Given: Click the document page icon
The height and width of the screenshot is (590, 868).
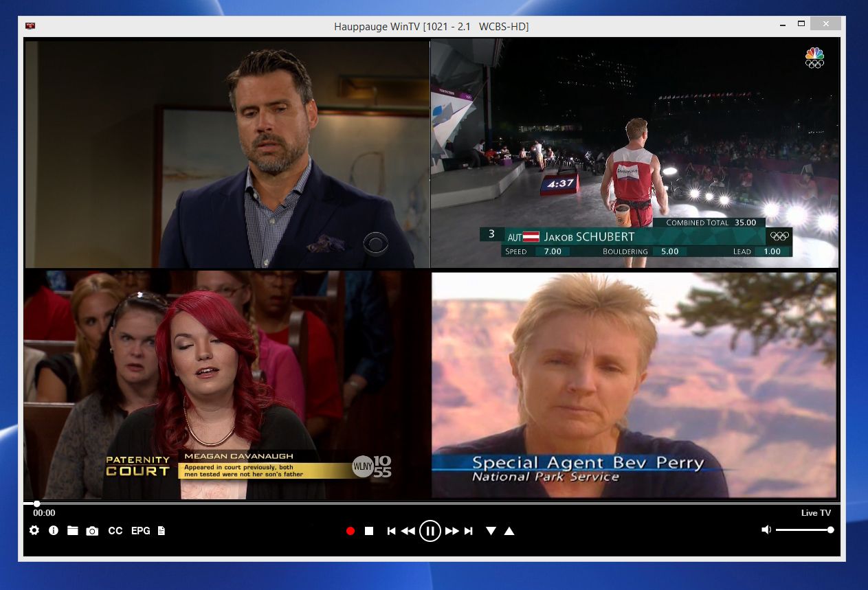Looking at the screenshot, I should (x=162, y=531).
